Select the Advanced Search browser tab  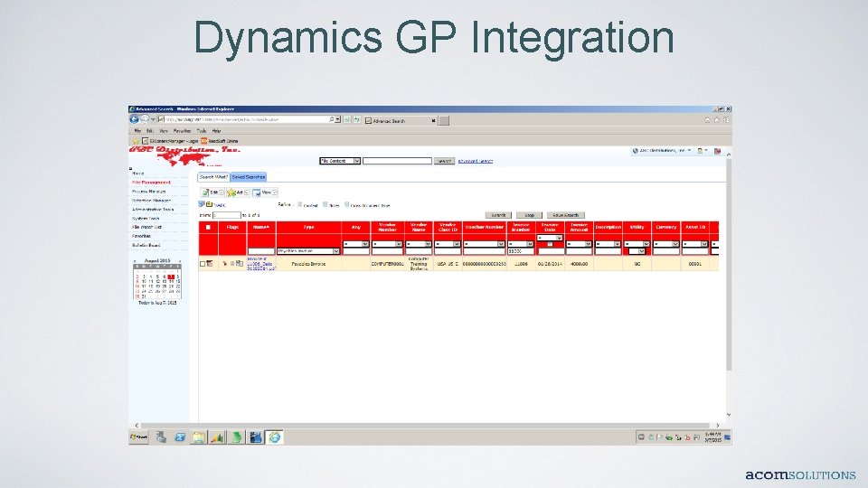[400, 120]
